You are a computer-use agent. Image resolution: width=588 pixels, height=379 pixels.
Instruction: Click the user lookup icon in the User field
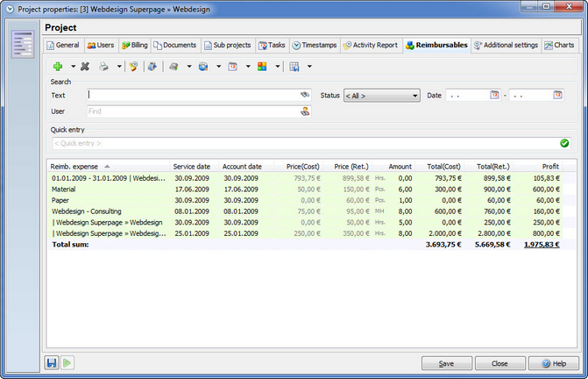click(x=305, y=111)
